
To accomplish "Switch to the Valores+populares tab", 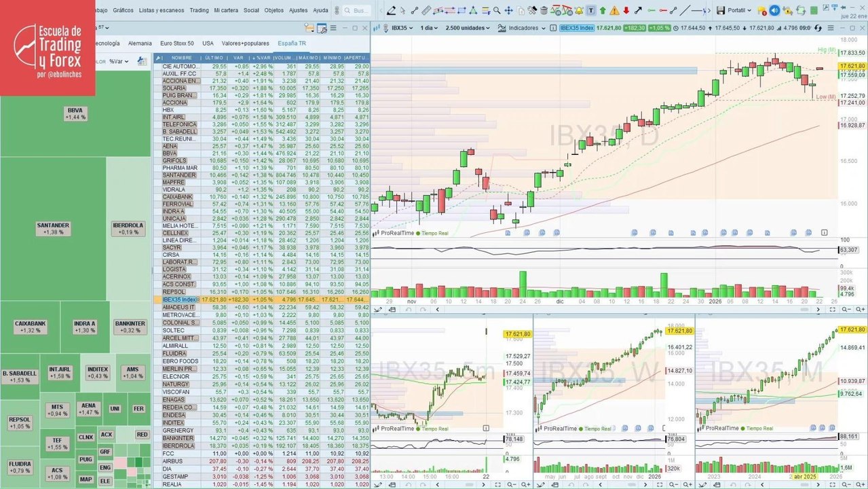I will click(245, 43).
